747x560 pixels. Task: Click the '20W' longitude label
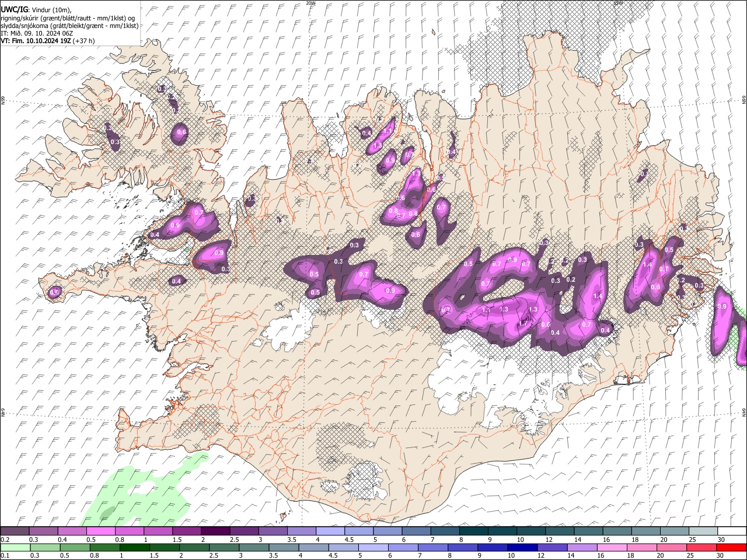[x=310, y=3]
